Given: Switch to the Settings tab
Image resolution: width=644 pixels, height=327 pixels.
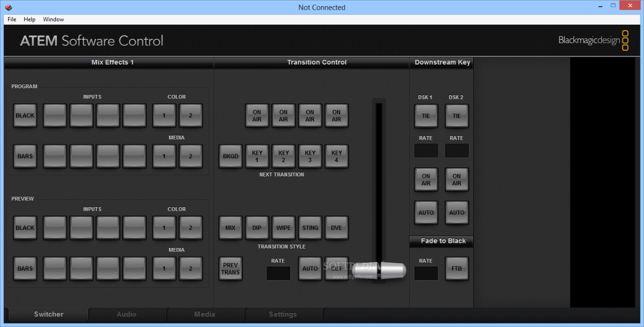Looking at the screenshot, I should (283, 314).
